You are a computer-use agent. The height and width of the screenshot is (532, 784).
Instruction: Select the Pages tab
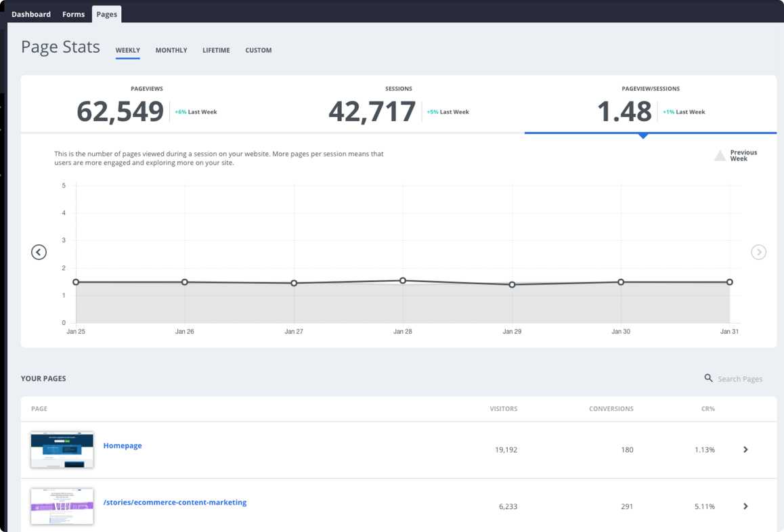point(106,14)
